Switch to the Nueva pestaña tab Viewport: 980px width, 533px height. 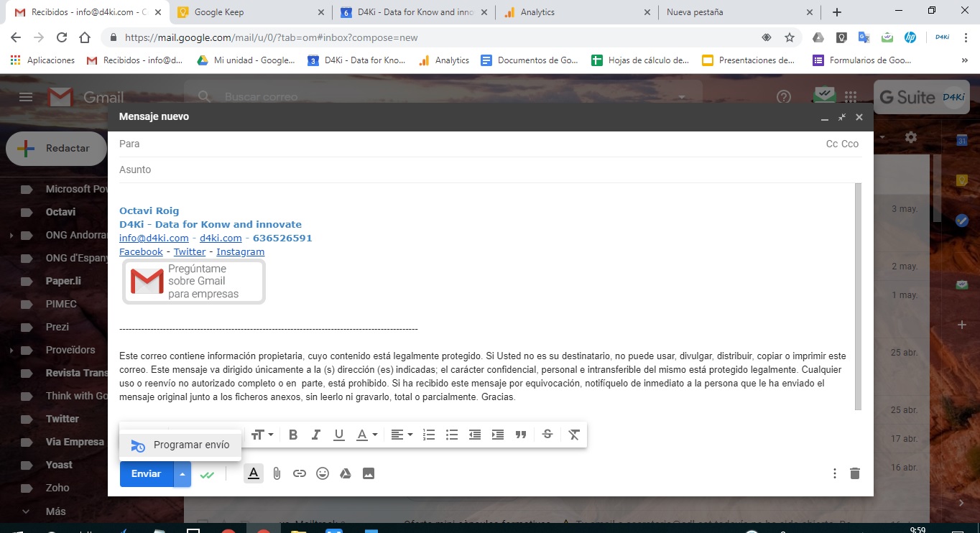coord(739,12)
